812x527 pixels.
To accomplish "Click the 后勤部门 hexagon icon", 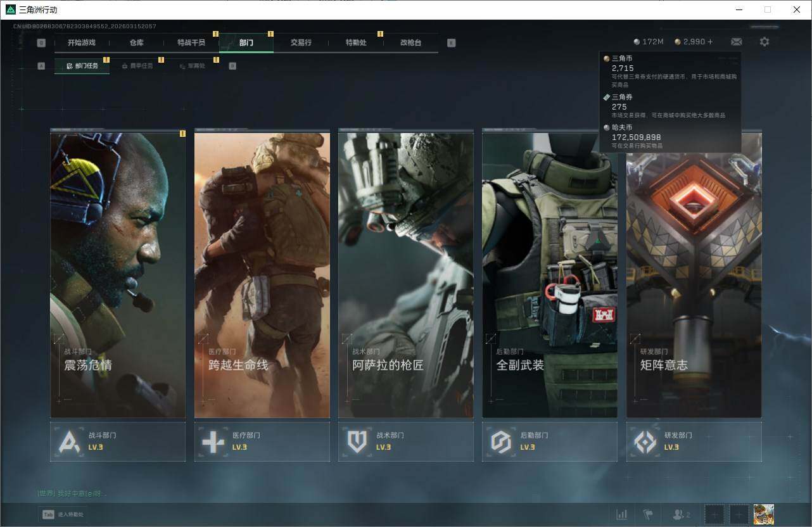I will 501,441.
